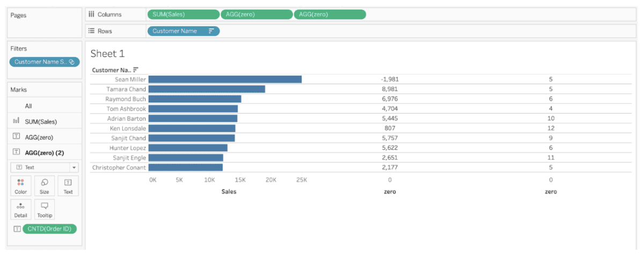Select the AGG(zero) (2) marks section
This screenshot has height=262, width=644.
(45, 152)
